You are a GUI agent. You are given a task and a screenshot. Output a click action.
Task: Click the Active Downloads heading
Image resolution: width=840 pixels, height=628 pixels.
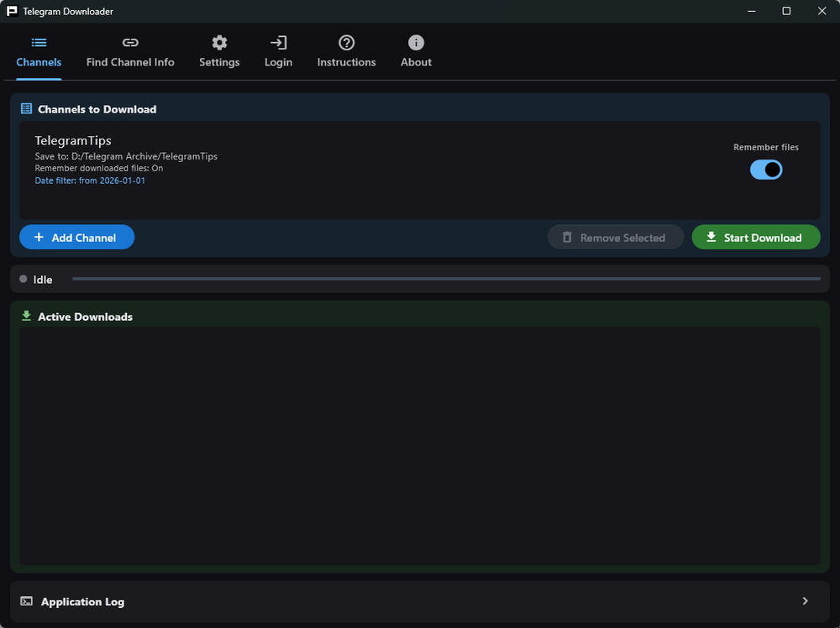(x=85, y=317)
